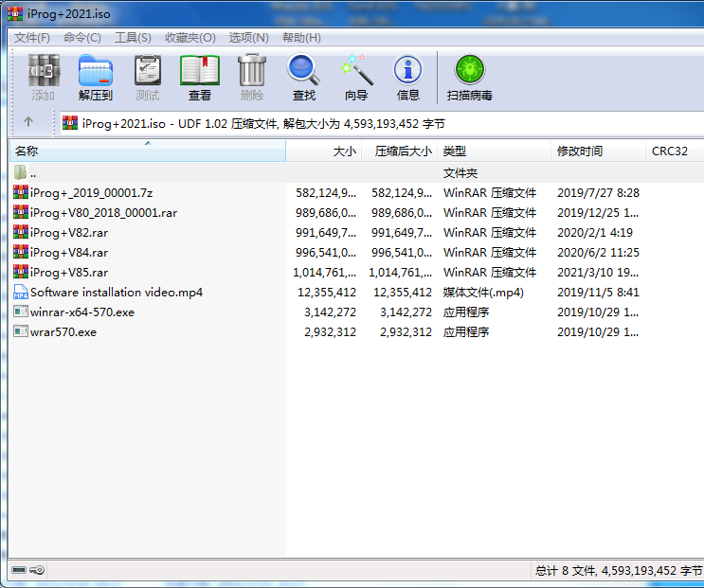704x588 pixels.
Task: Click the archive icon in address bar
Action: click(70, 122)
